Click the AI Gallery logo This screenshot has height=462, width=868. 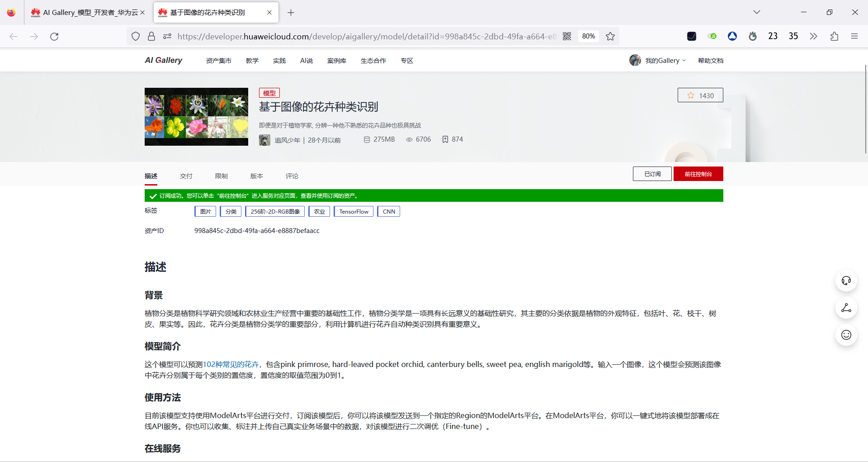coord(163,60)
